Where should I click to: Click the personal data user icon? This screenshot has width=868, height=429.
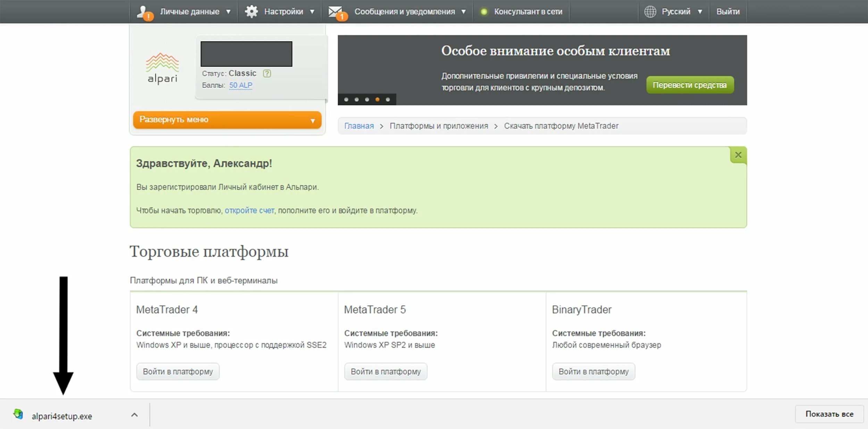(145, 13)
